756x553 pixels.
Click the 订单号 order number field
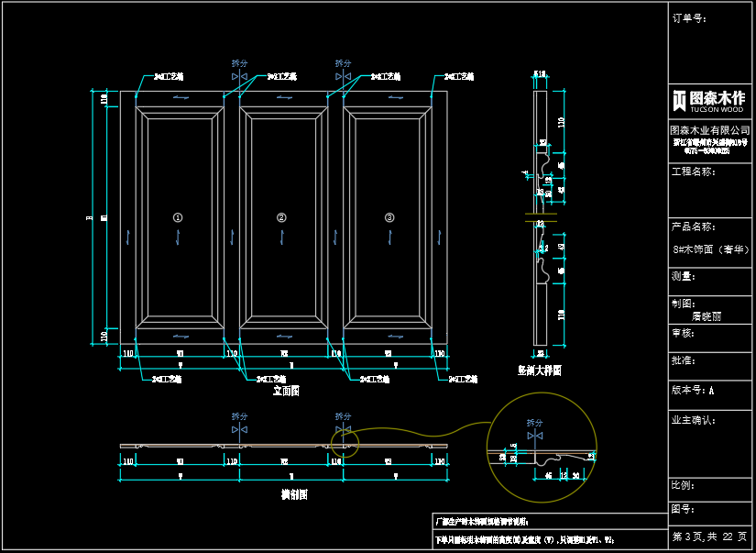click(689, 17)
